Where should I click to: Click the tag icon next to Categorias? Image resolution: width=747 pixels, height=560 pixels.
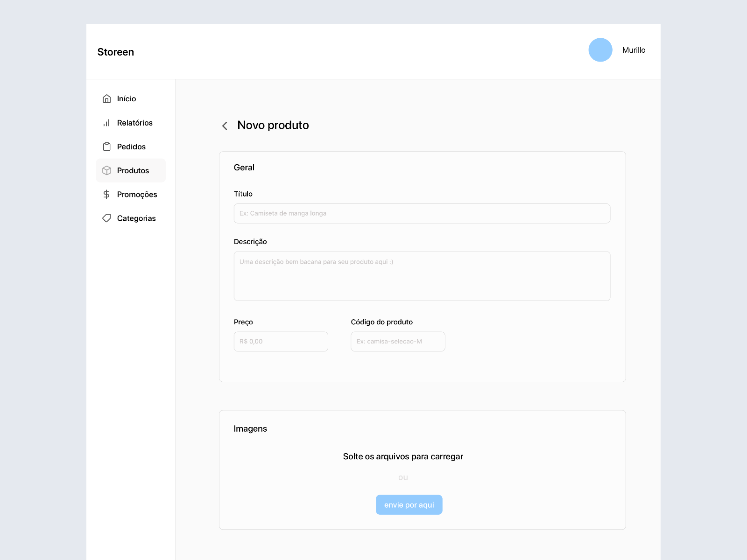click(x=107, y=218)
